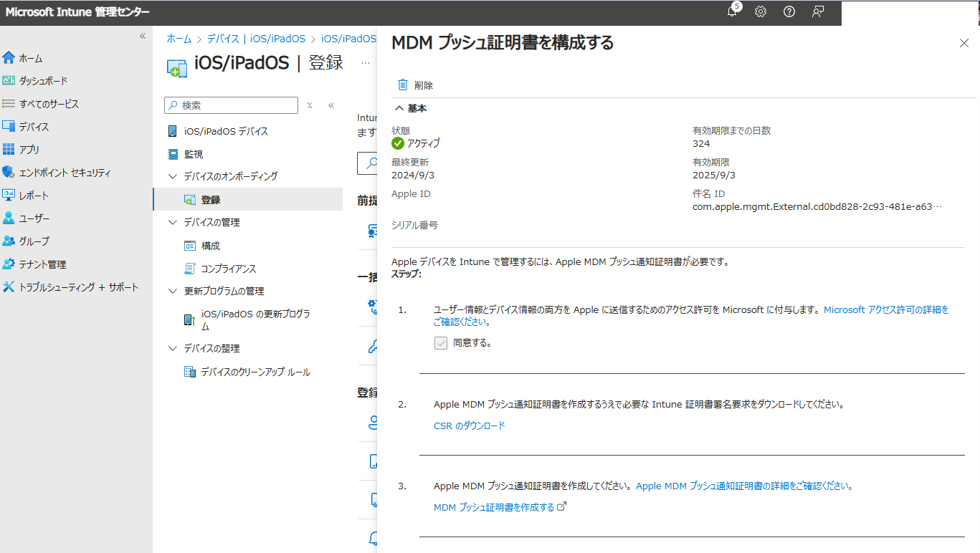
Task: Open the settings gear in the top bar
Action: coord(760,12)
